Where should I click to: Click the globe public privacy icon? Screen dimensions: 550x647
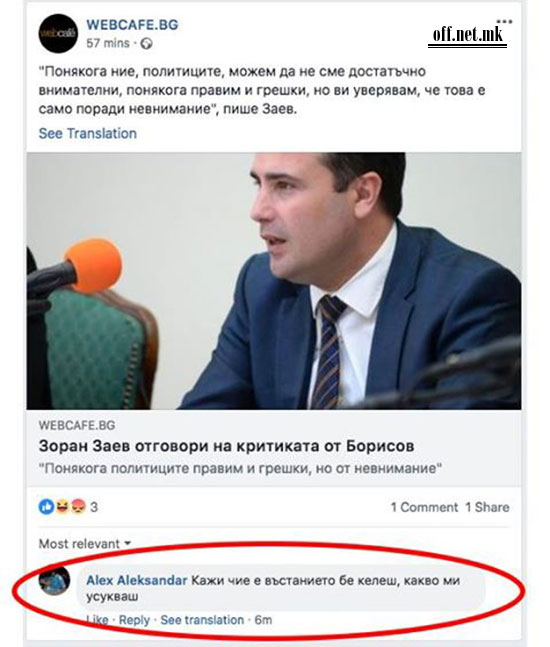[146, 43]
